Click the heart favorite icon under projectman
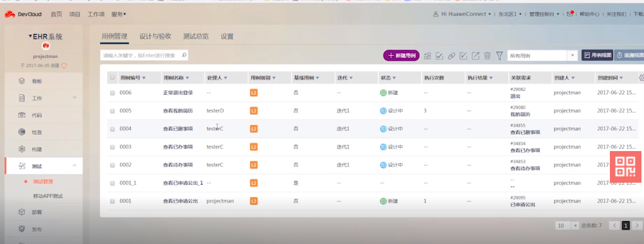 (x=64, y=65)
